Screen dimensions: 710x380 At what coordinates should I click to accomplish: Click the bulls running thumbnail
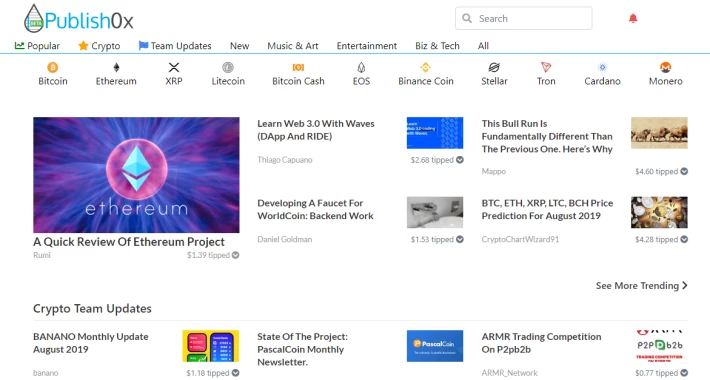tap(659, 133)
